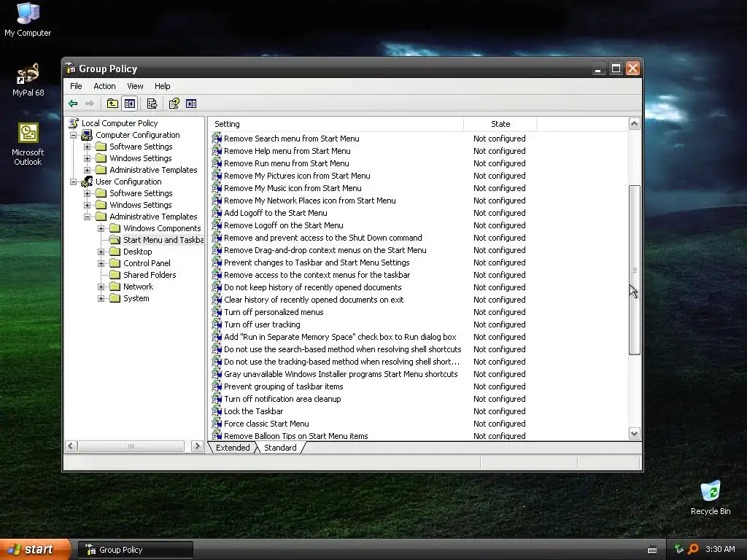Screen dimensions: 747x560
Task: Click the Help toolbar icon with question mark
Action: pyautogui.click(x=174, y=104)
